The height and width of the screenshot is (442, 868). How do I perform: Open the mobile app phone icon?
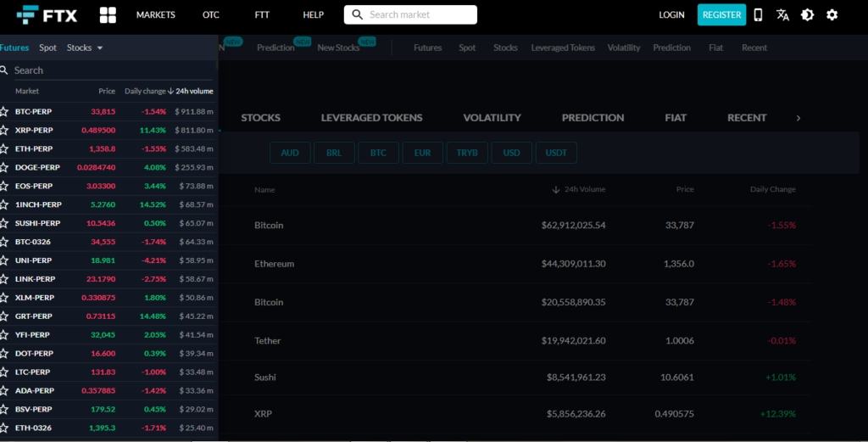(x=759, y=15)
